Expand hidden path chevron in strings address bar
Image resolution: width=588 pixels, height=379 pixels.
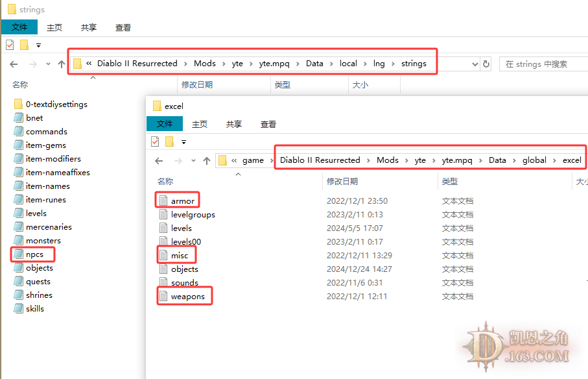click(89, 64)
